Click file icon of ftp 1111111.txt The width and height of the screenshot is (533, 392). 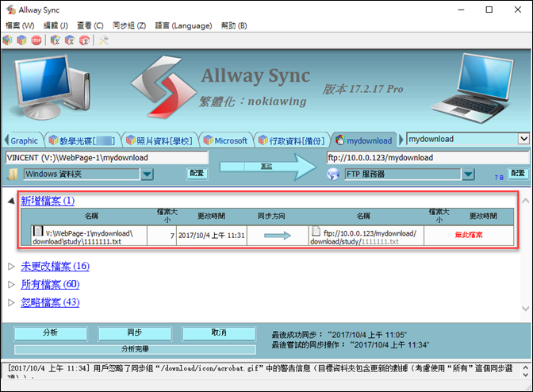[316, 231]
